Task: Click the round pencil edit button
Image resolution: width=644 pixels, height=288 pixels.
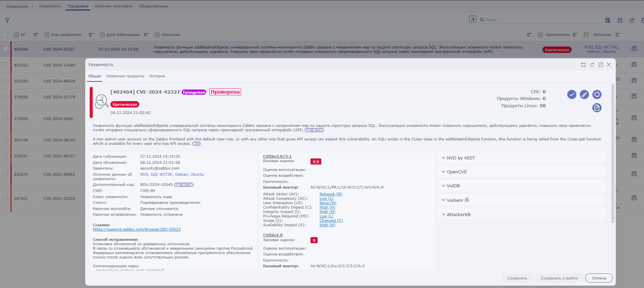Action: point(584,95)
